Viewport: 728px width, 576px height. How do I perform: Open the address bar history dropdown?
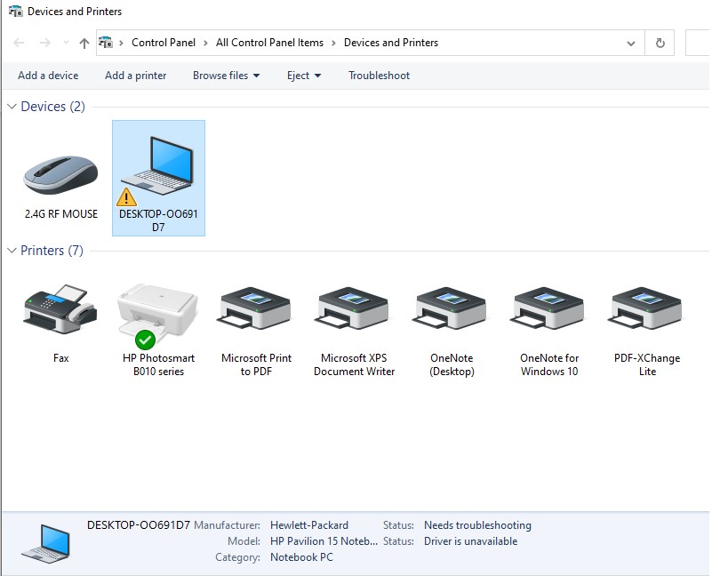click(631, 42)
